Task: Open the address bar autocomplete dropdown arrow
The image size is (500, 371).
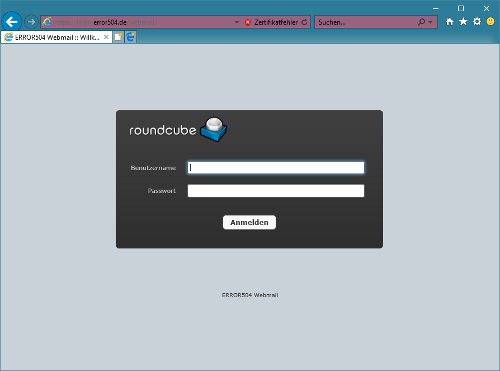Action: (237, 22)
